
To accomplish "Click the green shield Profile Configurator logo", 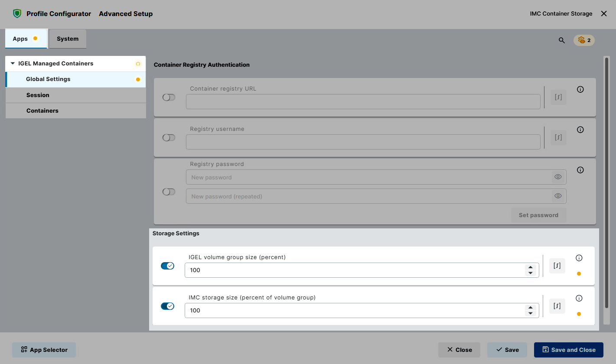I will pos(17,14).
